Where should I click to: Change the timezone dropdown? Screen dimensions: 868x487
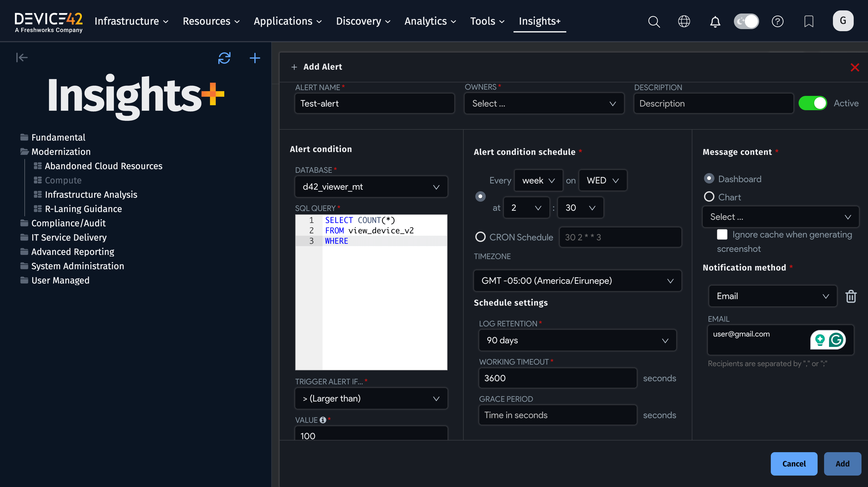coord(577,280)
